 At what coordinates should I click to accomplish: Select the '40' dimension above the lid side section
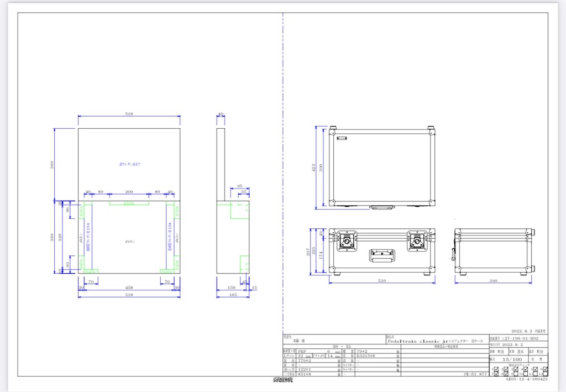tap(221, 114)
